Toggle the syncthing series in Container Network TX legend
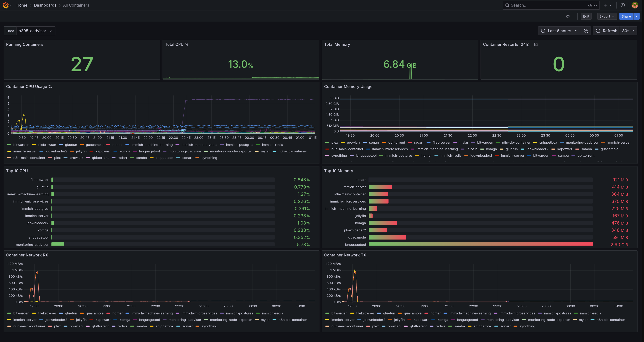 pyautogui.click(x=528, y=326)
